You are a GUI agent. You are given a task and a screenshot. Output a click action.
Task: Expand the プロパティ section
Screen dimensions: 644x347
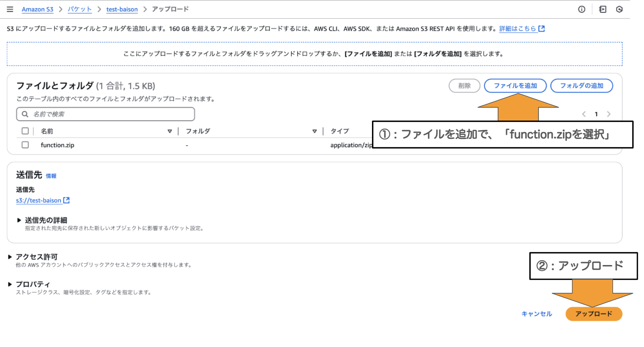tap(10, 284)
